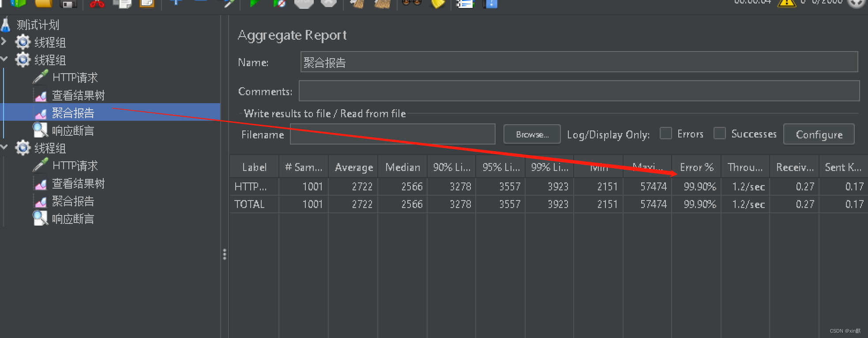Image resolution: width=868 pixels, height=338 pixels.
Task: Sort by the Error % column header
Action: point(696,167)
